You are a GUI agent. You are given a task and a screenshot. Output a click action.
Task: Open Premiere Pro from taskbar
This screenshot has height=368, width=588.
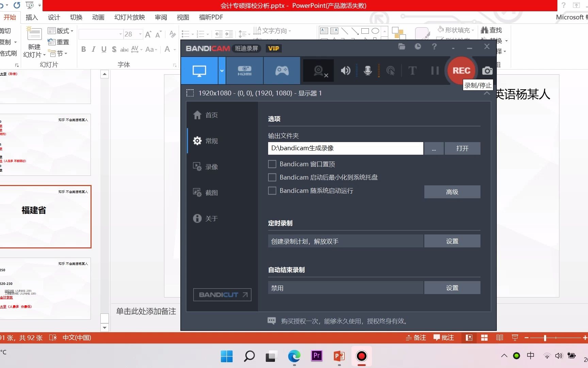(316, 356)
